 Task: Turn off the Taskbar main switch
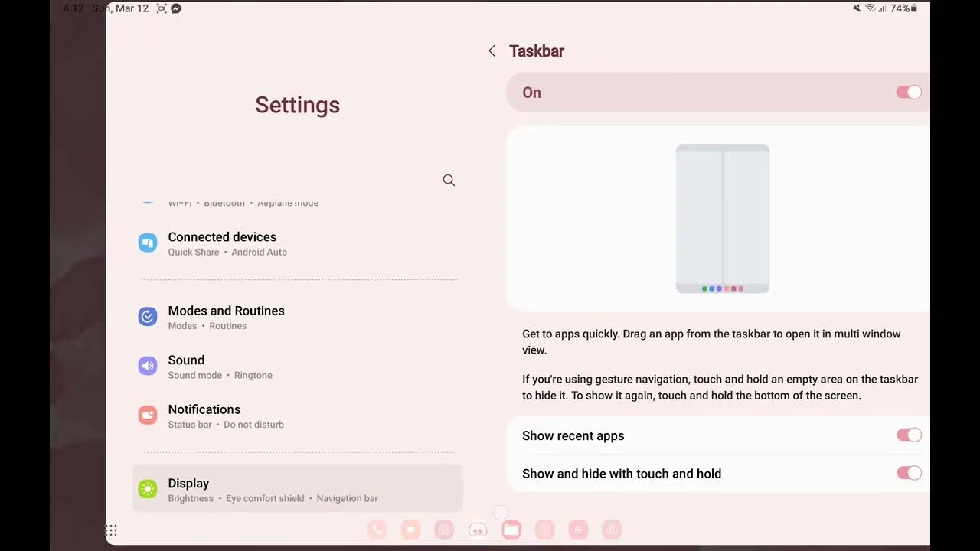click(x=909, y=93)
